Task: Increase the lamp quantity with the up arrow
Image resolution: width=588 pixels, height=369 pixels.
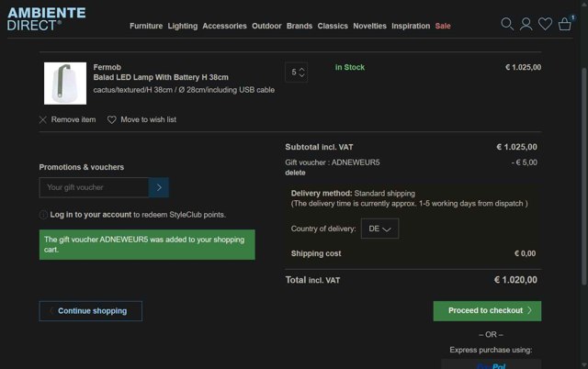Action: [302, 70]
